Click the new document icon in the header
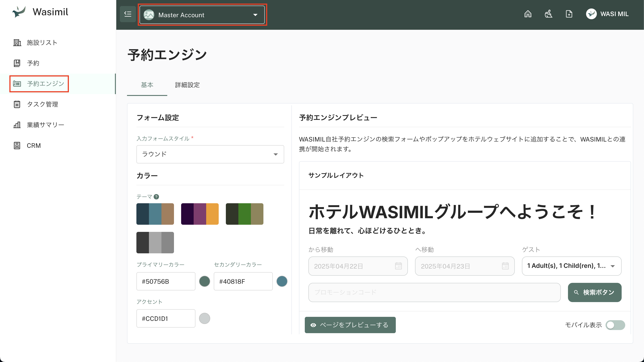The height and width of the screenshot is (362, 644). (569, 14)
